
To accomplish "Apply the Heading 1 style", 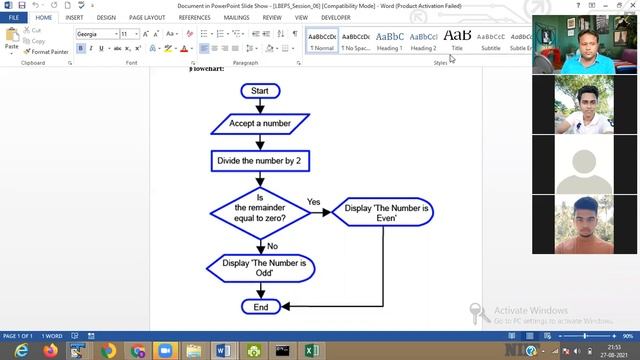I will click(390, 41).
